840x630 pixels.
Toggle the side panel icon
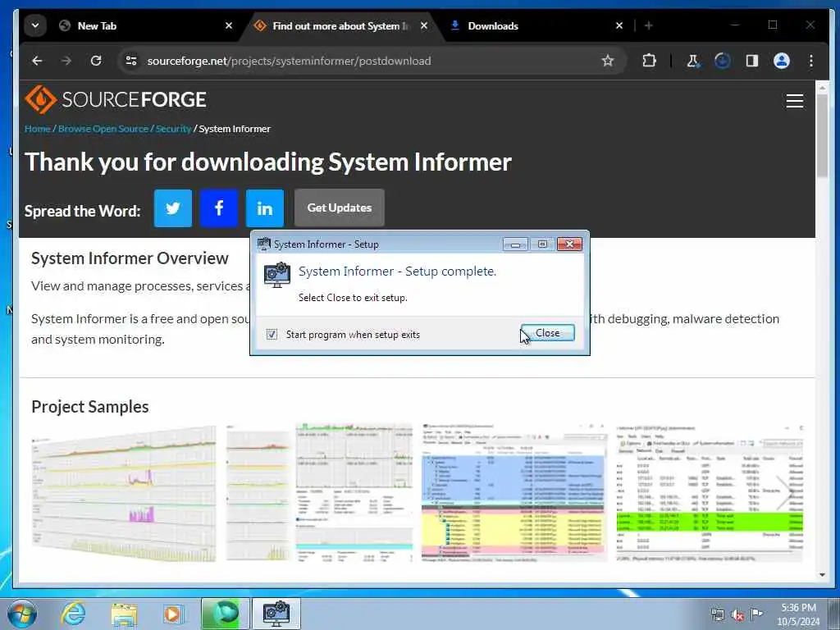pyautogui.click(x=751, y=61)
